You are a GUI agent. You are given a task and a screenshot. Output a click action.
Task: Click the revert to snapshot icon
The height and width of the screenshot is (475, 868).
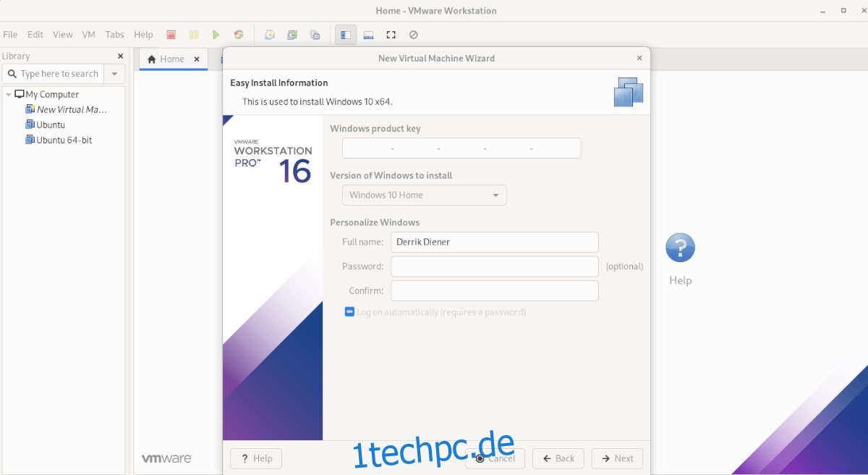(292, 34)
